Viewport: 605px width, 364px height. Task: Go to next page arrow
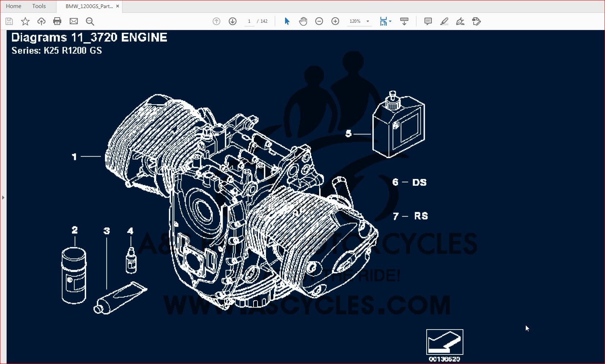(x=233, y=21)
